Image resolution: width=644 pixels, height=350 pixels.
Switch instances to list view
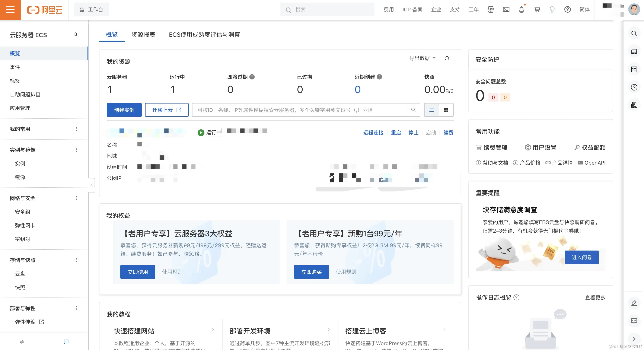tap(431, 110)
